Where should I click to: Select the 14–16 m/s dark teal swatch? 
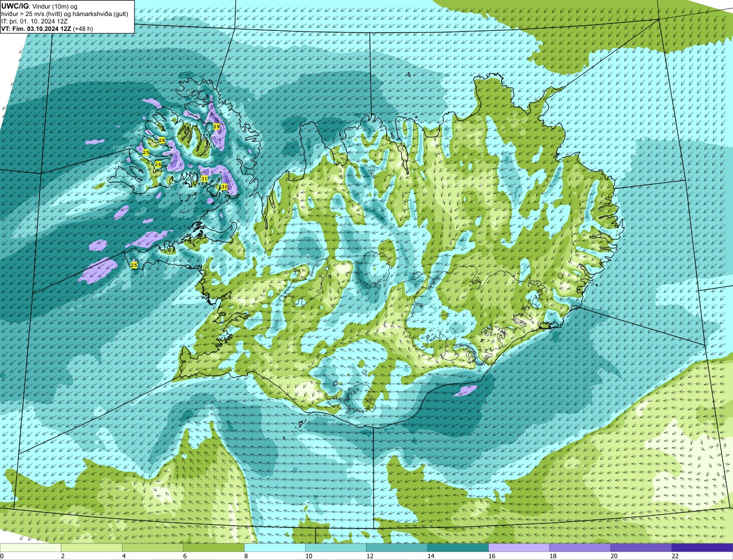click(x=458, y=547)
